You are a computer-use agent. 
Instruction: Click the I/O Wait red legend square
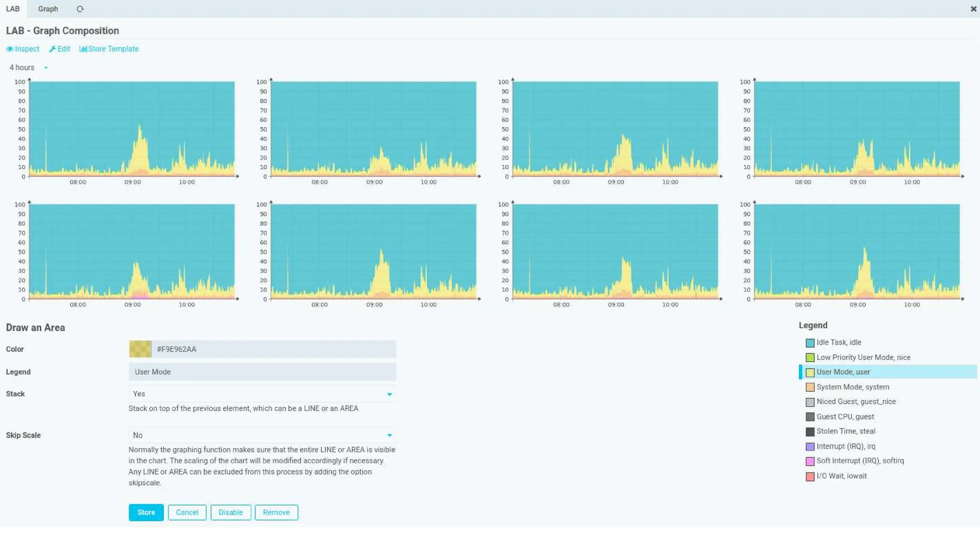(x=810, y=476)
